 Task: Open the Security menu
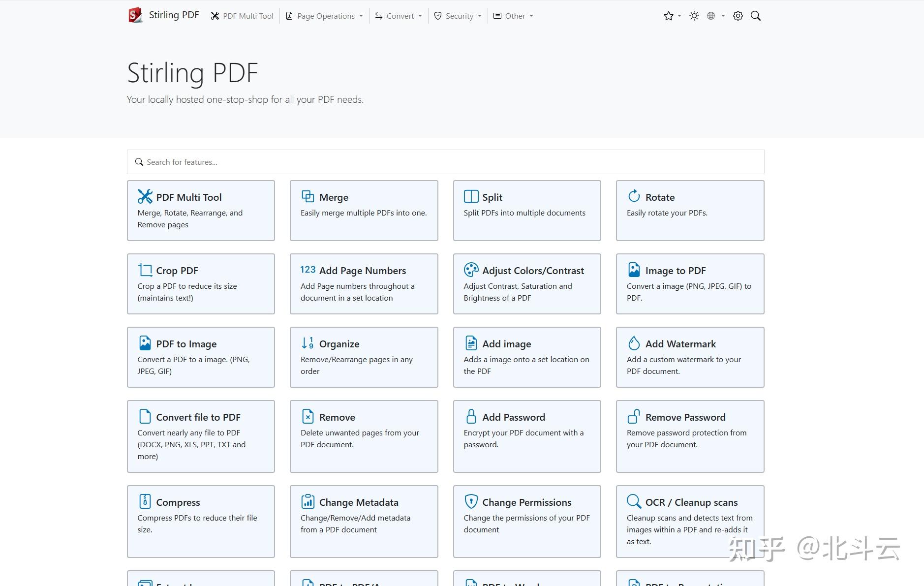[458, 16]
